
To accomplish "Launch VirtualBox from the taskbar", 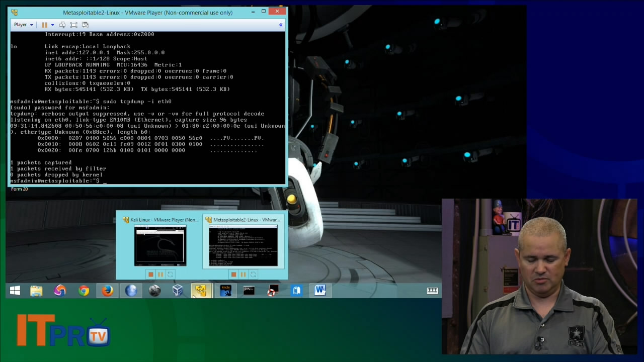I will coord(178,291).
